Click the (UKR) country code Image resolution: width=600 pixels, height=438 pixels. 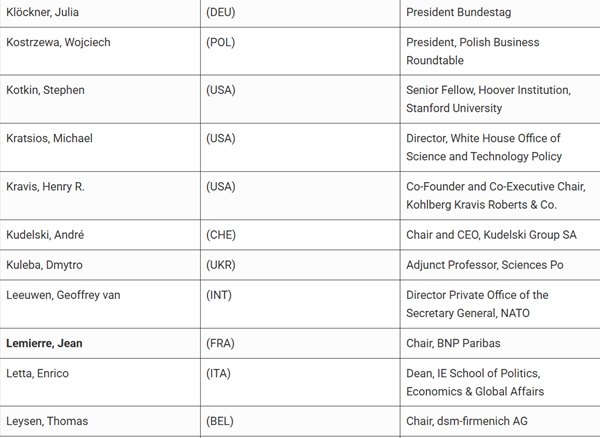pos(221,265)
